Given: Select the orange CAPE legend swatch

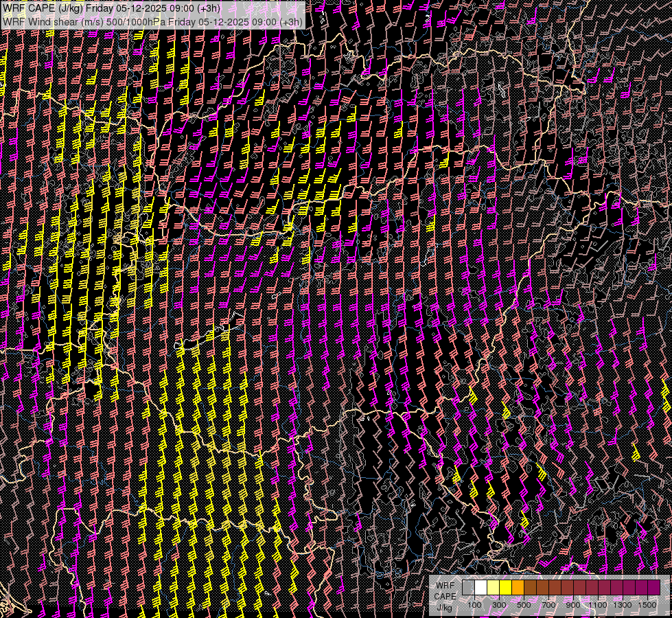Looking at the screenshot, I should coord(518,587).
